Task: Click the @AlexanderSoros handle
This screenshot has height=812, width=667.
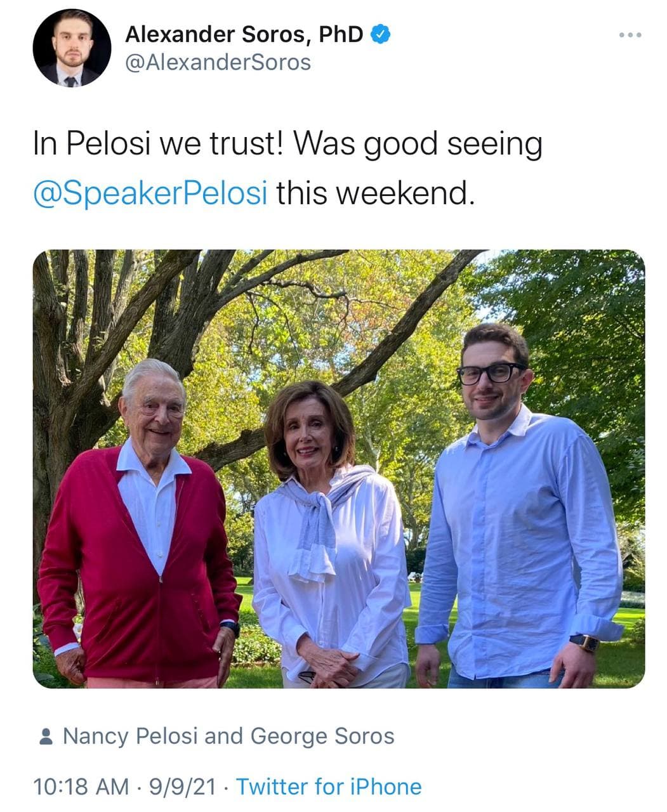Action: click(218, 62)
